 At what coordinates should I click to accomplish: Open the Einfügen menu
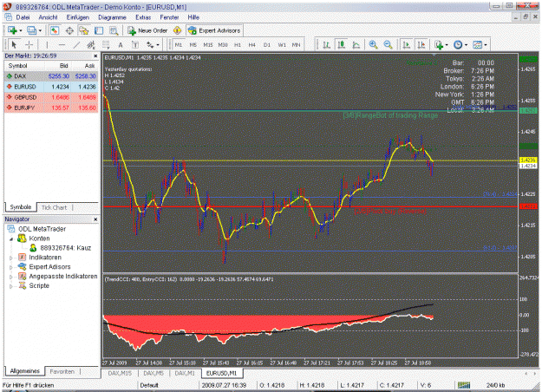[x=78, y=17]
